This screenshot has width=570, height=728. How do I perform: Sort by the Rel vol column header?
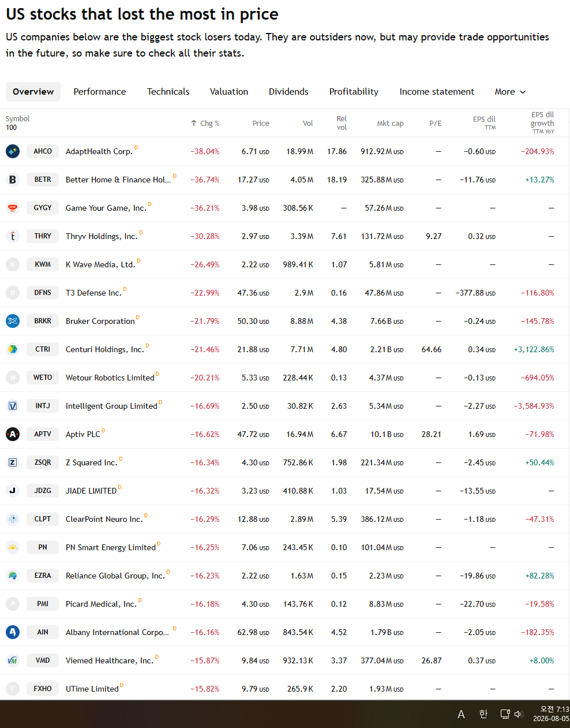coord(342,123)
